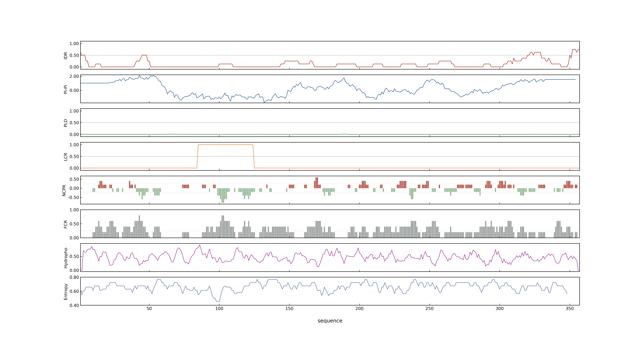Click the orange LCR plateau at value 1.00
The height and width of the screenshot is (343, 644).
point(225,145)
